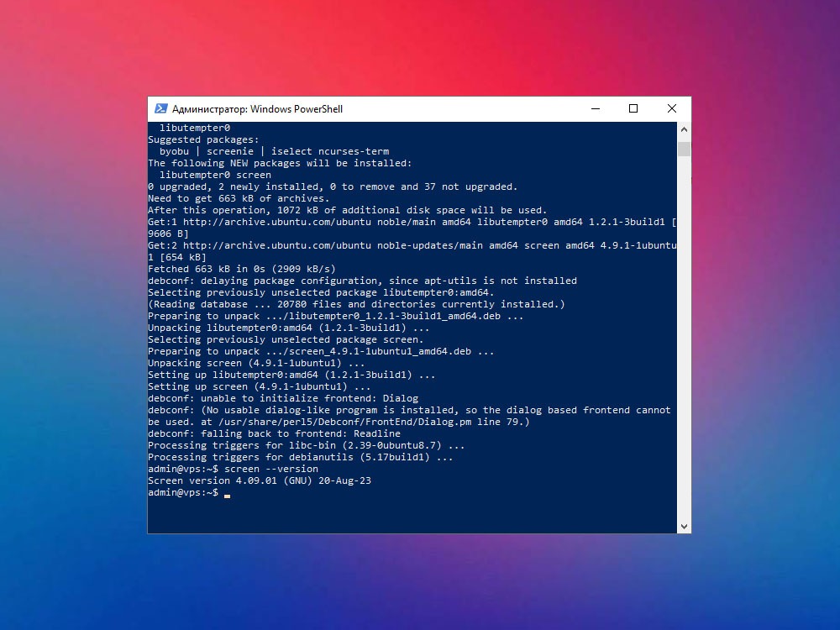The height and width of the screenshot is (630, 840).
Task: Click 'Unpacking screen (4.9.1-1ubuntu1) ...'
Action: (256, 364)
